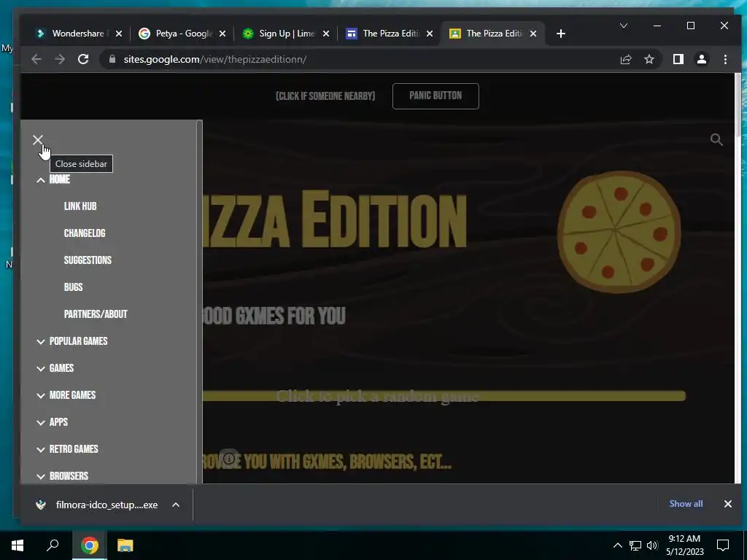This screenshot has width=747, height=560.
Task: Select the Games sidebar entry
Action: pos(61,368)
